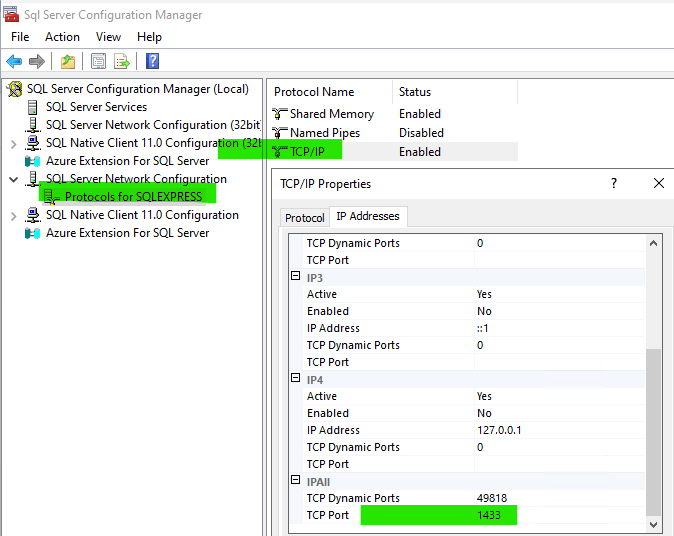Collapse the IPAll property group
This screenshot has width=674, height=536.
(x=295, y=480)
